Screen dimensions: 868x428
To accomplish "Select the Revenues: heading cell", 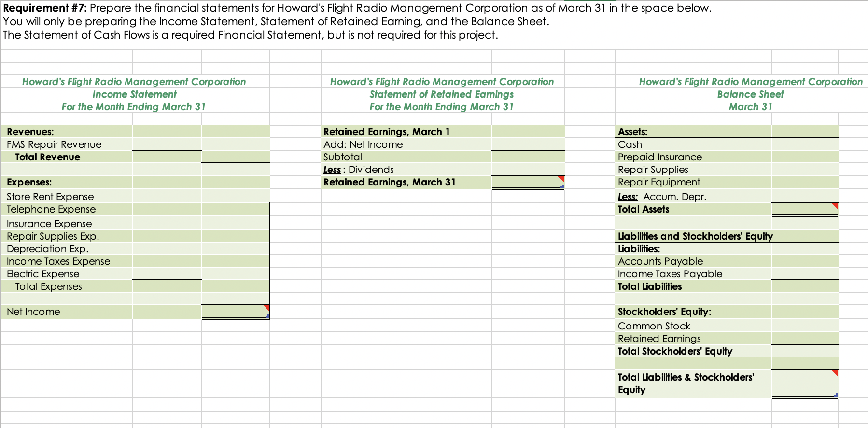I will coord(67,132).
